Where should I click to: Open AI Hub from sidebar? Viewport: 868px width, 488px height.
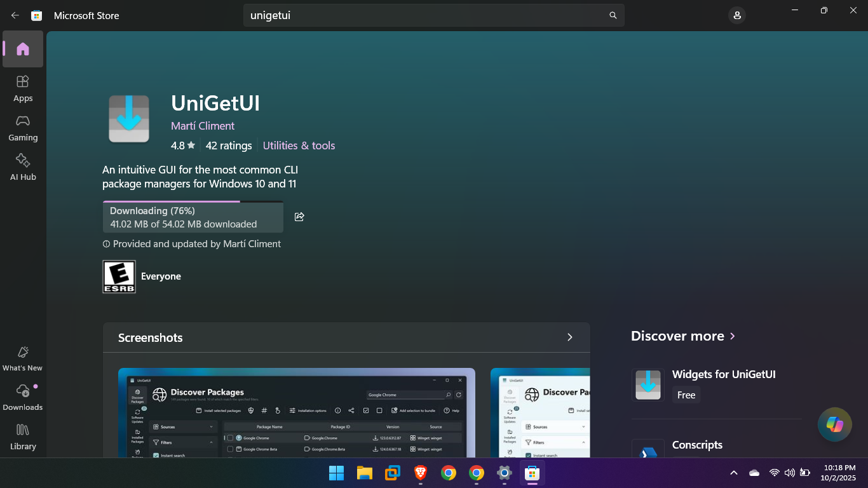[23, 167]
